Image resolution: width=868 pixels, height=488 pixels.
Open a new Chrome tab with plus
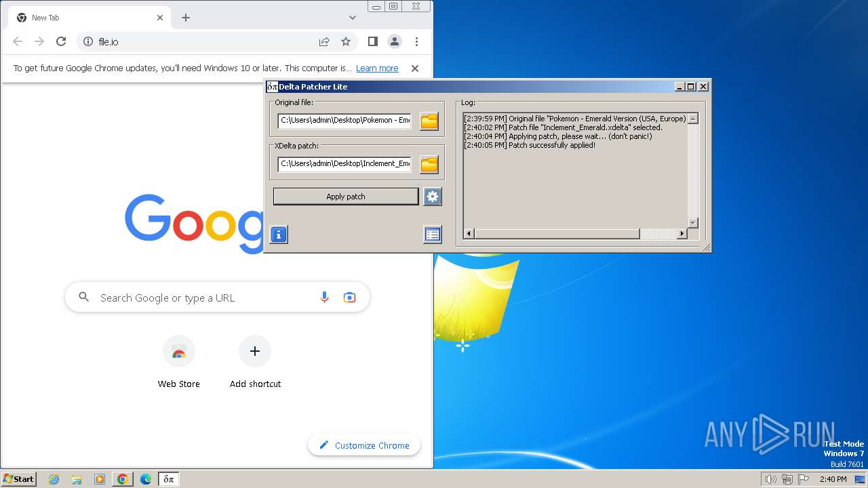click(x=186, y=18)
